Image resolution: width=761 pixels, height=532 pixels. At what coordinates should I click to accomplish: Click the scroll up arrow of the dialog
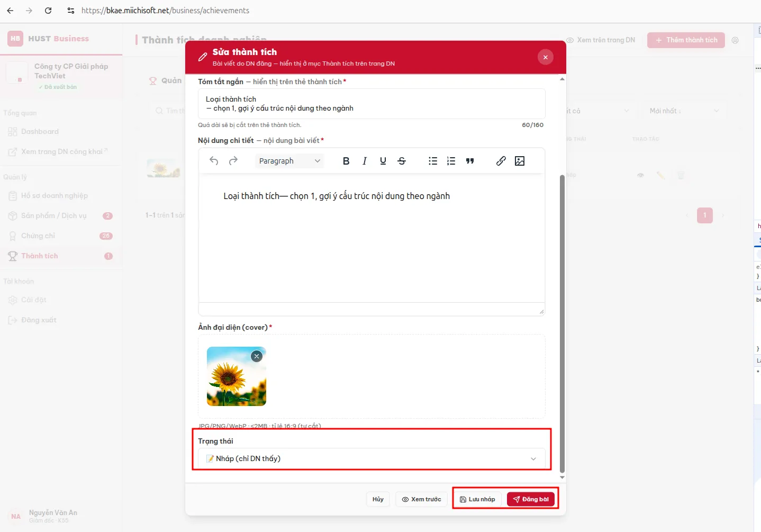click(x=562, y=79)
